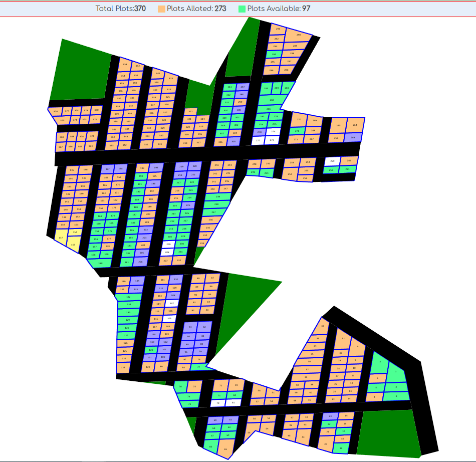Image resolution: width=476 pixels, height=462 pixels.
Task: Select orange plot 353
Action: (x=125, y=65)
